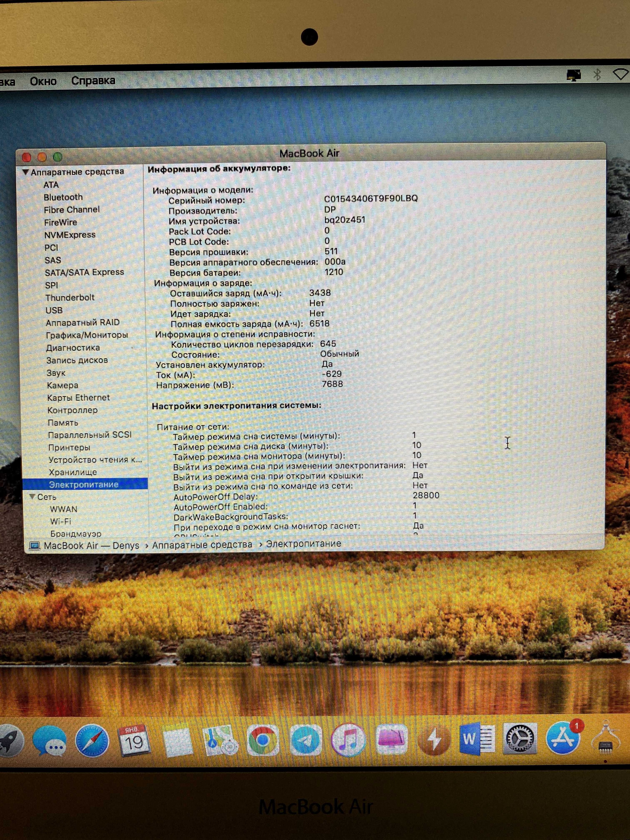Launch Safari from the Dock

tap(92, 740)
